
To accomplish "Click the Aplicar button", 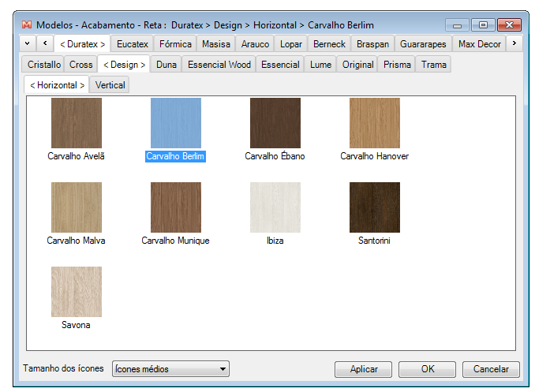I will 364,369.
